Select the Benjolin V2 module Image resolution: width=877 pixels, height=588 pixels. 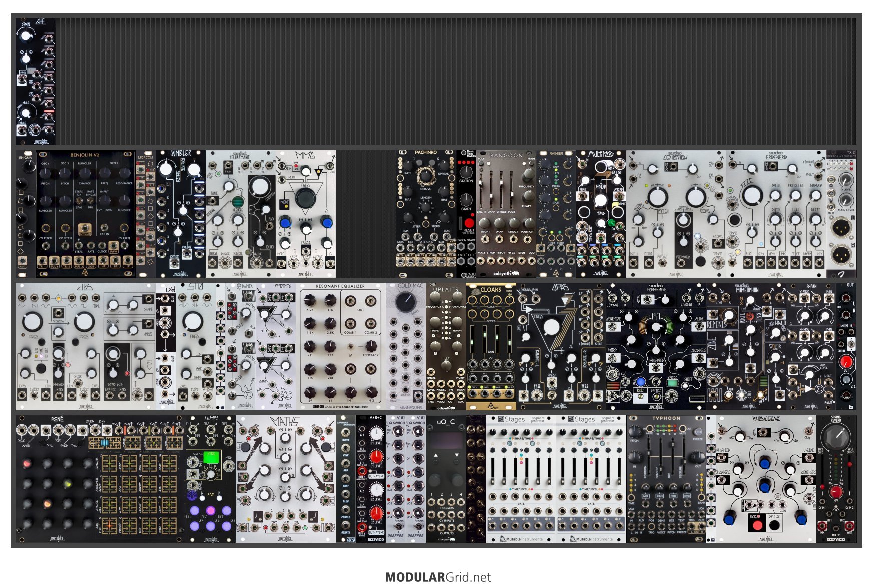pos(85,214)
